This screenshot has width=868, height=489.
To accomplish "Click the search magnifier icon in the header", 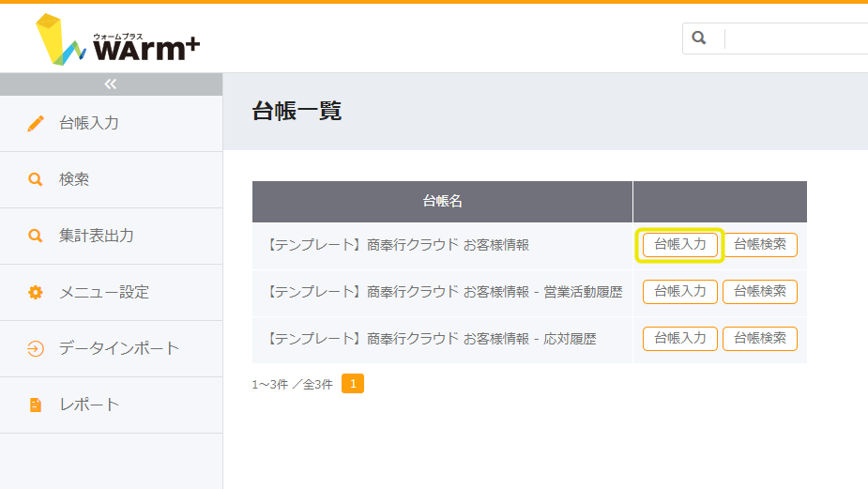I will click(699, 38).
